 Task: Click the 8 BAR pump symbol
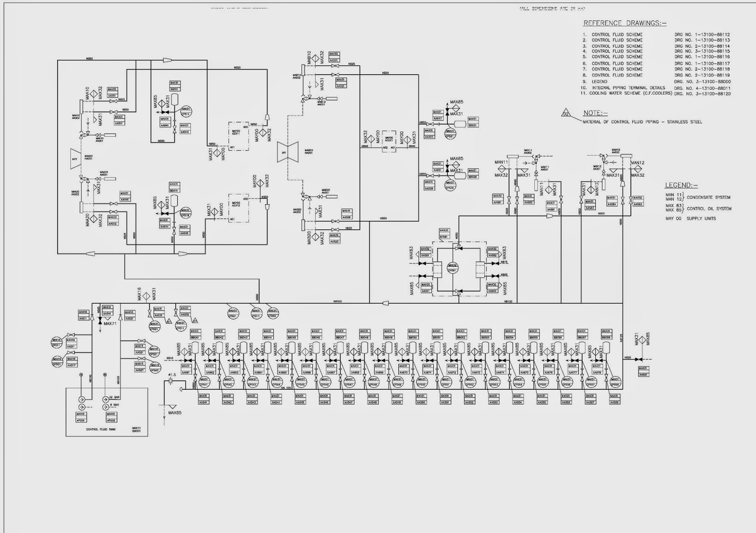[105, 406]
